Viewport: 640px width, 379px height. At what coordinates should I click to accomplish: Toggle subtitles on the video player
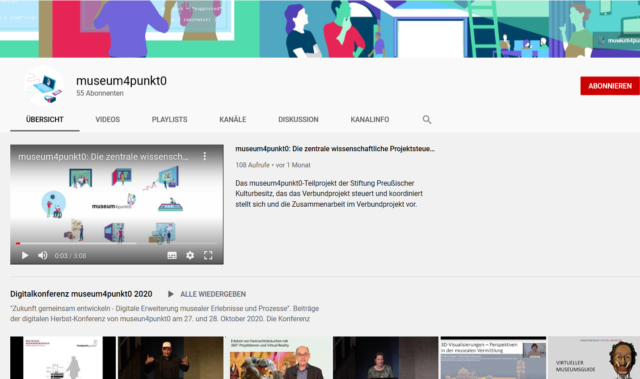[x=172, y=255]
